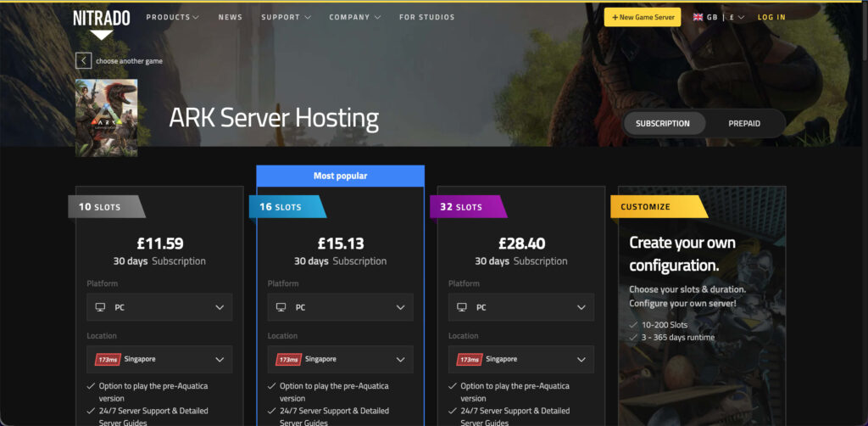Click the chevron in 32 slots Location dropdown

coord(581,360)
